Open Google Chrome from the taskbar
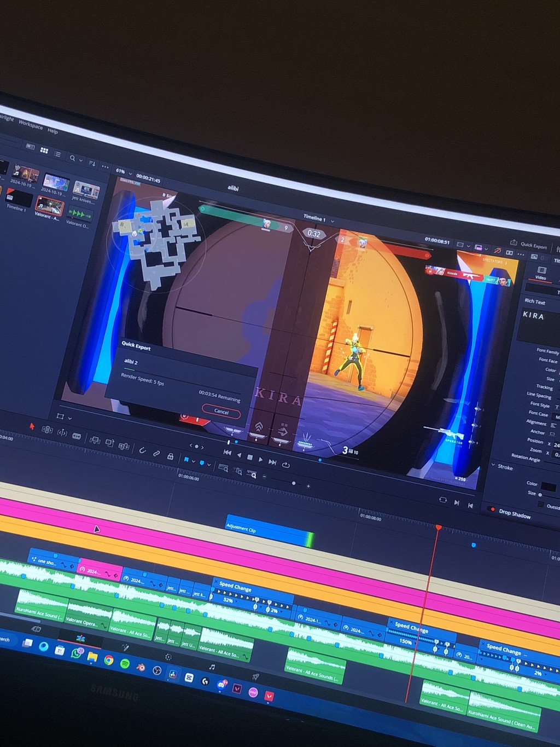 click(x=109, y=660)
